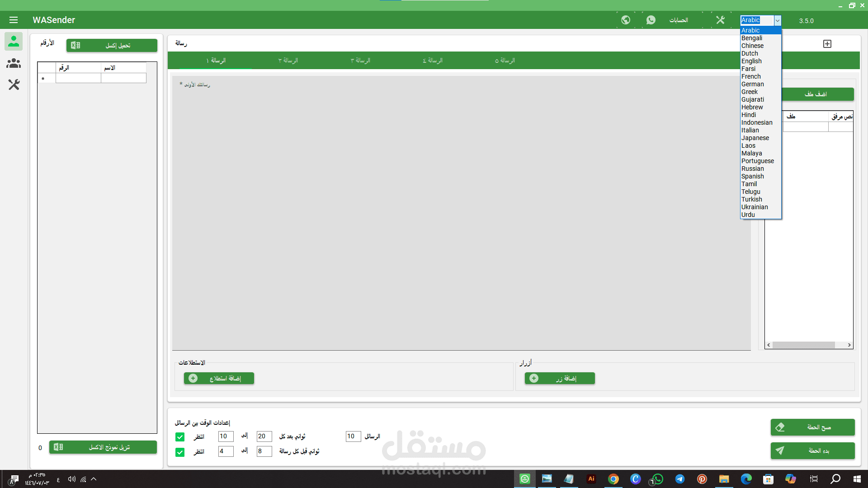This screenshot has height=488, width=868.
Task: Click the start campaign button بدء الحملة
Action: click(812, 450)
